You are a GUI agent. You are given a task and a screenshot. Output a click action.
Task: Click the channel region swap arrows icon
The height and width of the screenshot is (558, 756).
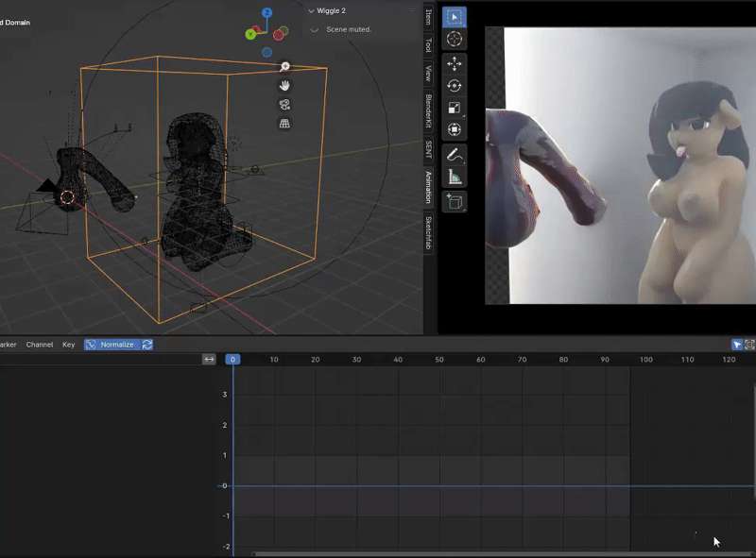click(x=209, y=359)
